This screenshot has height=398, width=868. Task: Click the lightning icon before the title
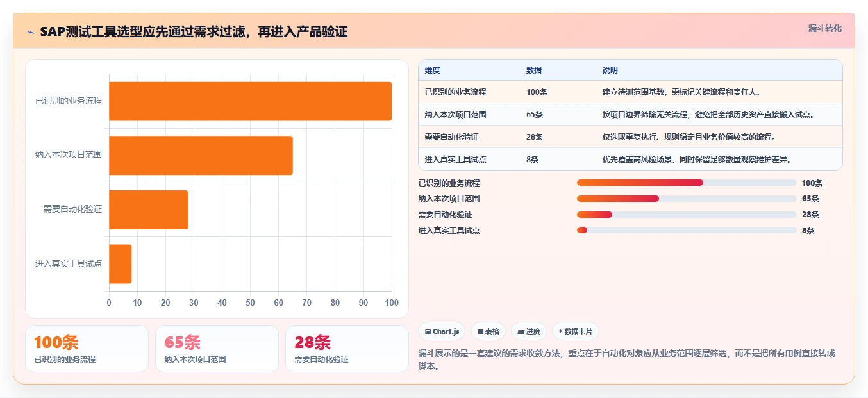point(30,32)
